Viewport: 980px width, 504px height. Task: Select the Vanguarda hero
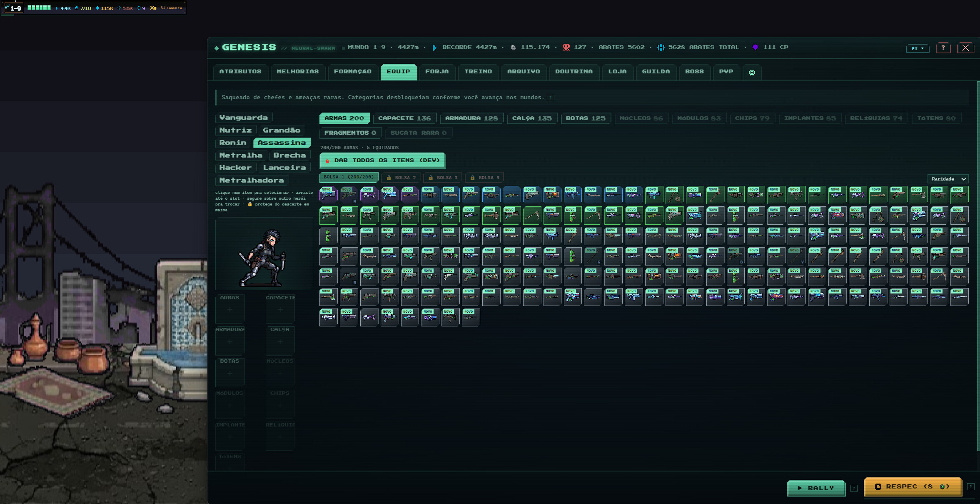click(244, 118)
